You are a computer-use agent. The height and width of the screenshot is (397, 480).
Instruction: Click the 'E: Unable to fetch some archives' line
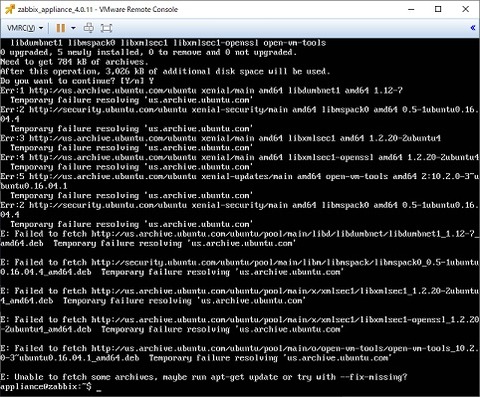204,377
